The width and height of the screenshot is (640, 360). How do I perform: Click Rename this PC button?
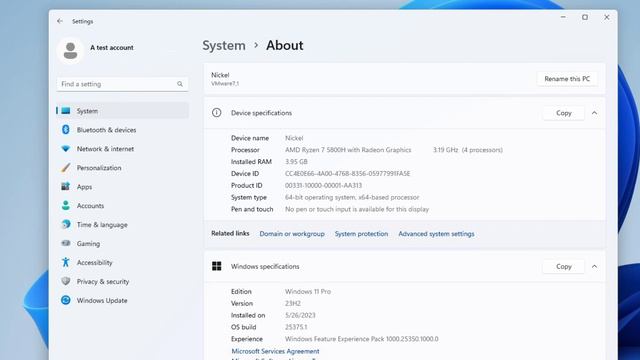click(x=567, y=79)
